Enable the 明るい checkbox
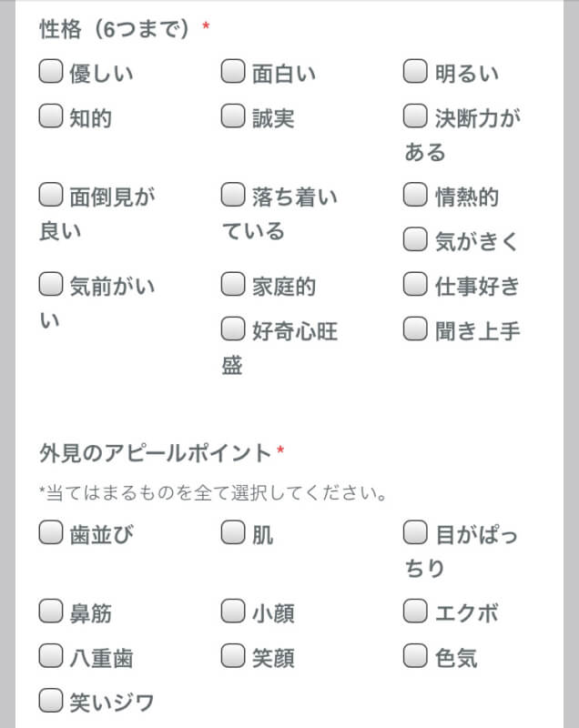 pyautogui.click(x=415, y=70)
